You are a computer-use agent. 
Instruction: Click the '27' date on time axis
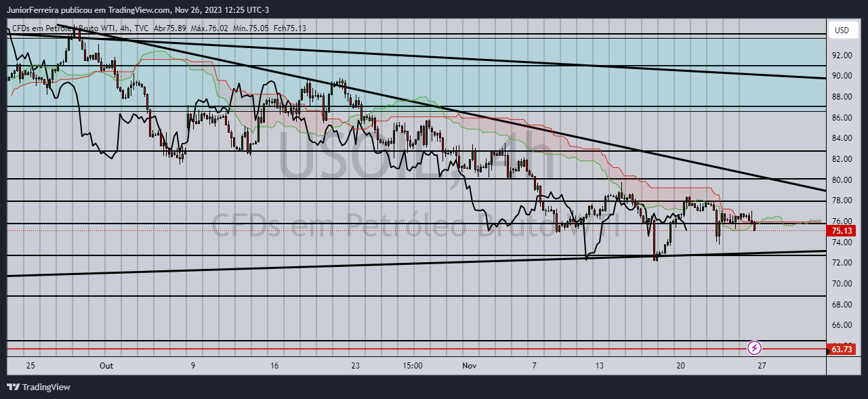click(762, 365)
